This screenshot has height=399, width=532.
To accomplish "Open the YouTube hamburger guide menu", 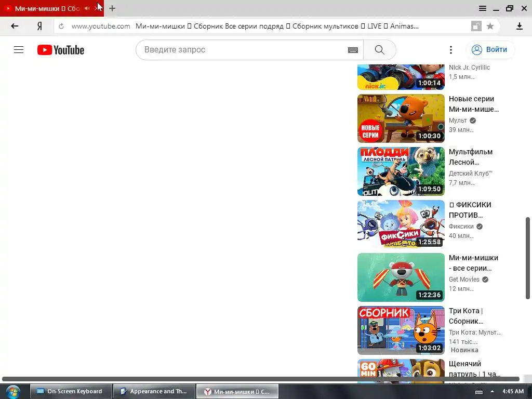I will tap(19, 50).
